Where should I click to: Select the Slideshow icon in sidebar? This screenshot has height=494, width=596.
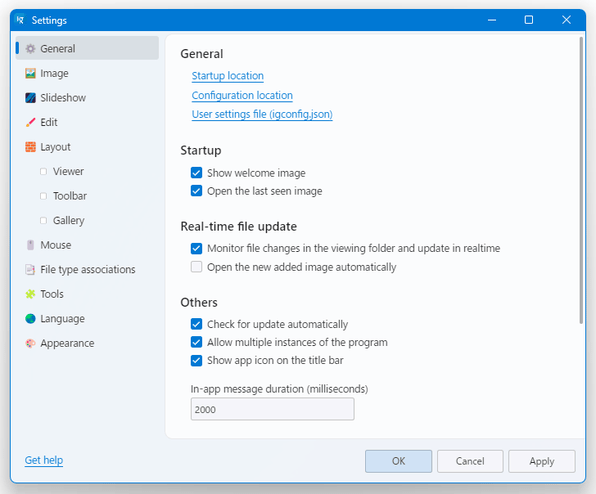pyautogui.click(x=30, y=98)
